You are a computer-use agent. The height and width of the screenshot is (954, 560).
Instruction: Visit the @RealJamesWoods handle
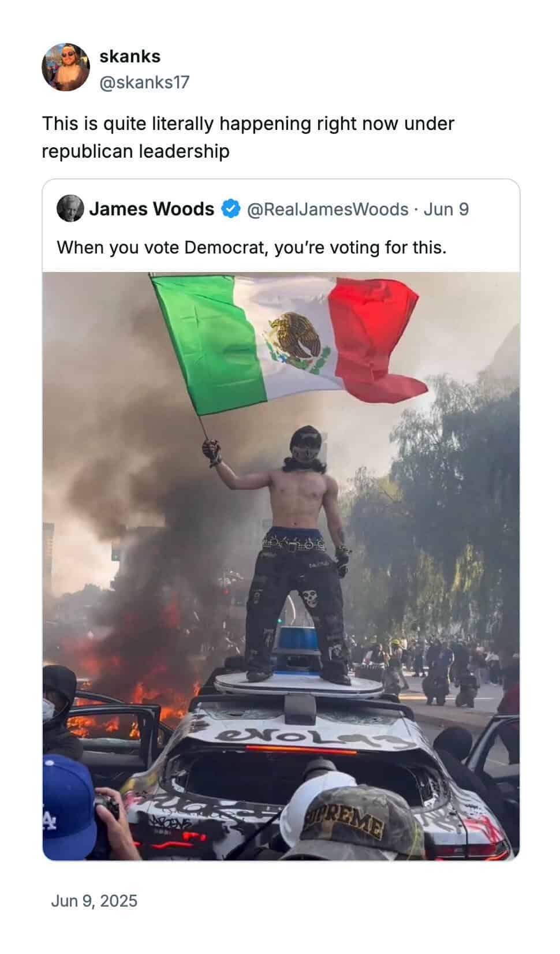[327, 209]
